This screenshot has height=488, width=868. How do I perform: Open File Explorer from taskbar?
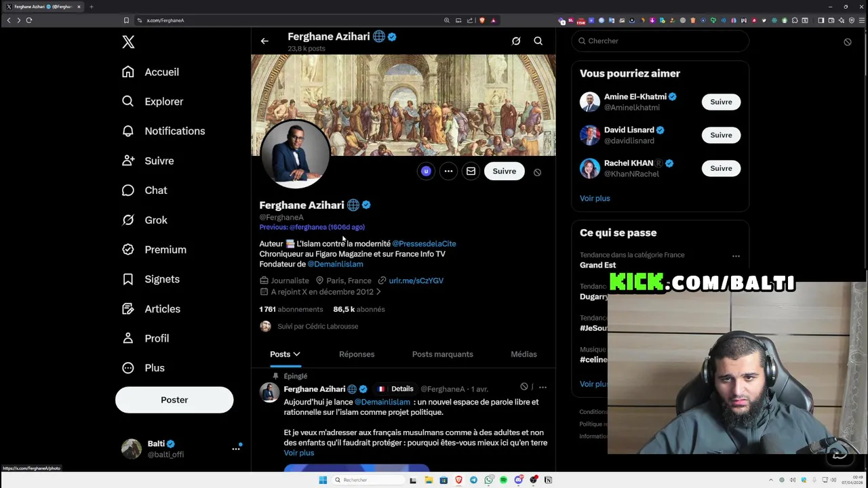[x=429, y=480]
